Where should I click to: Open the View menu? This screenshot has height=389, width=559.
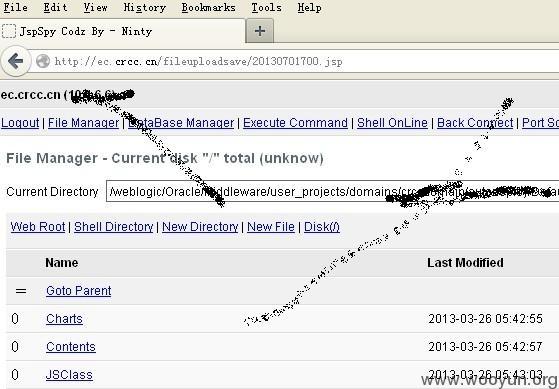(x=95, y=7)
